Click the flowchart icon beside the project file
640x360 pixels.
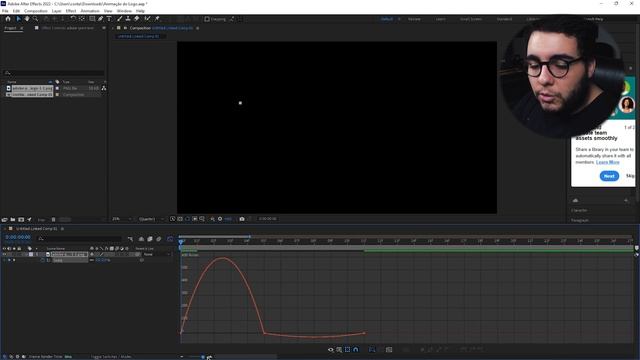(104, 88)
